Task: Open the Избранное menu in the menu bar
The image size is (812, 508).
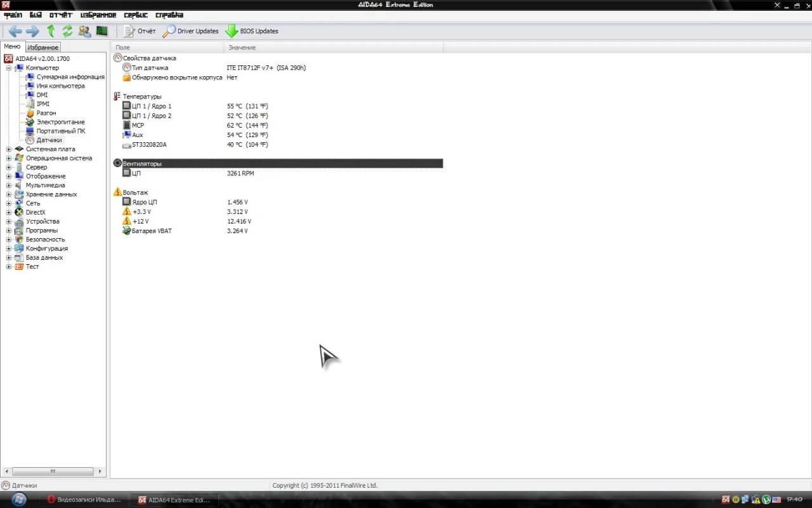Action: coord(98,15)
